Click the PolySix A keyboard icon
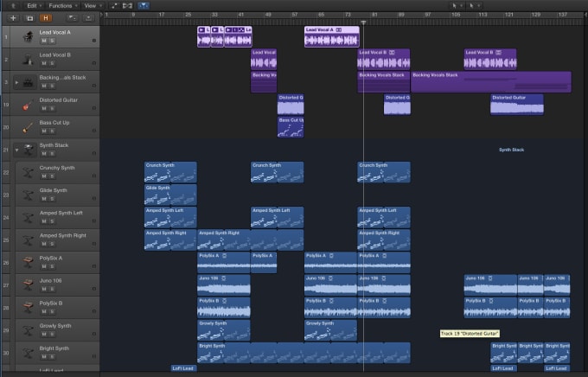The width and height of the screenshot is (588, 377). pyautogui.click(x=28, y=262)
